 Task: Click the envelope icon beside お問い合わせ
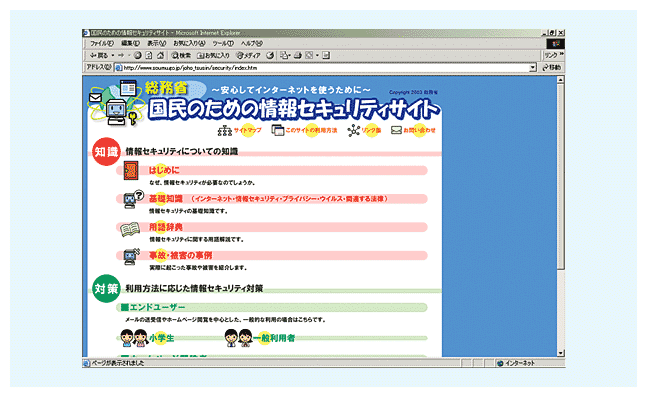pyautogui.click(x=396, y=130)
